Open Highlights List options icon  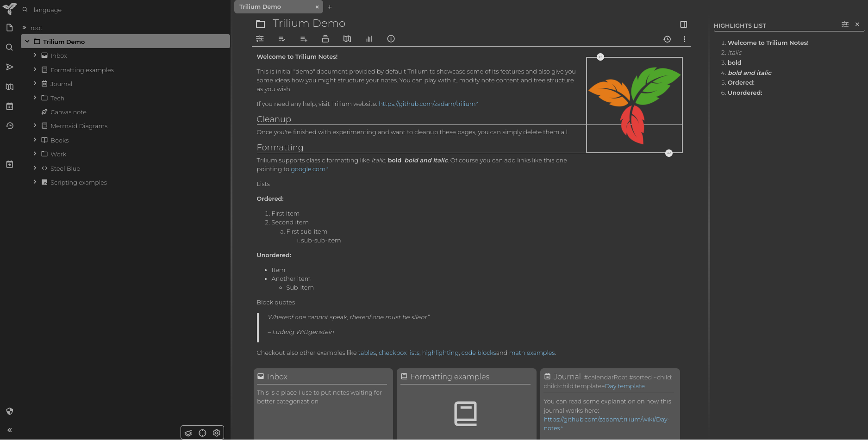coord(845,25)
